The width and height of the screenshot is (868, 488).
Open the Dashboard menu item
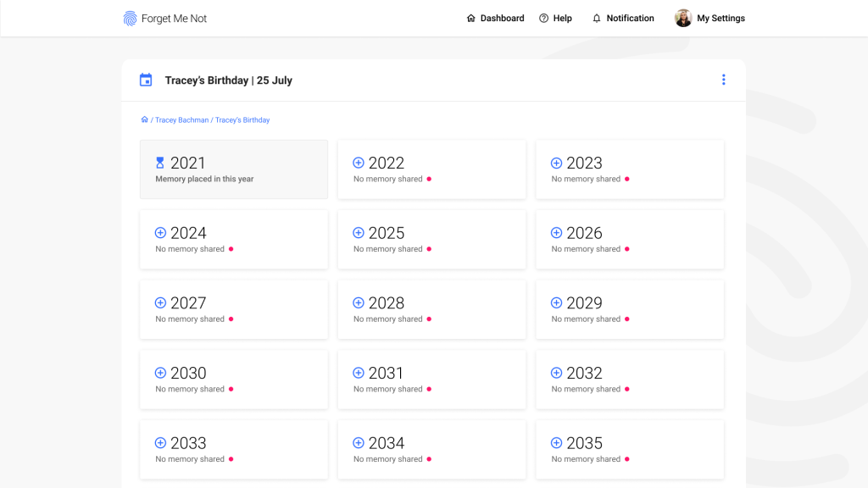click(x=495, y=19)
